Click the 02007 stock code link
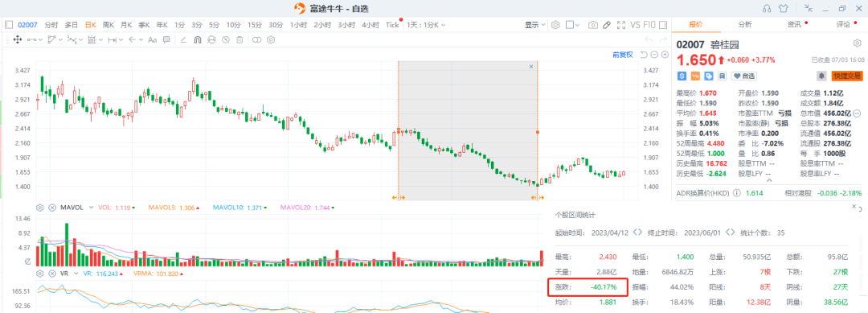 tap(27, 25)
